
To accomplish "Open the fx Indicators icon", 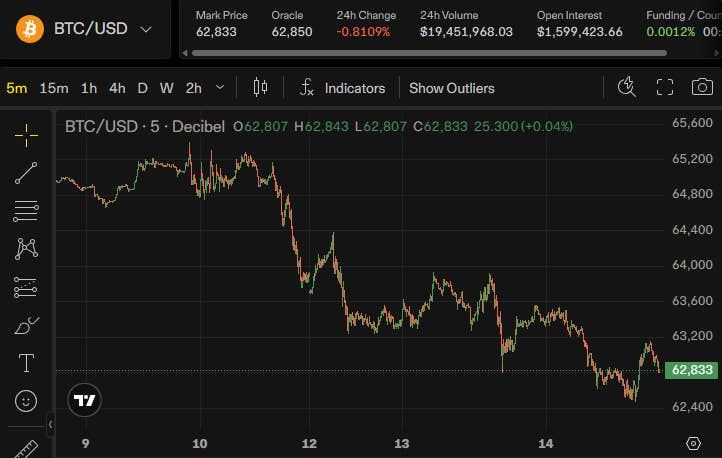I will click(307, 87).
